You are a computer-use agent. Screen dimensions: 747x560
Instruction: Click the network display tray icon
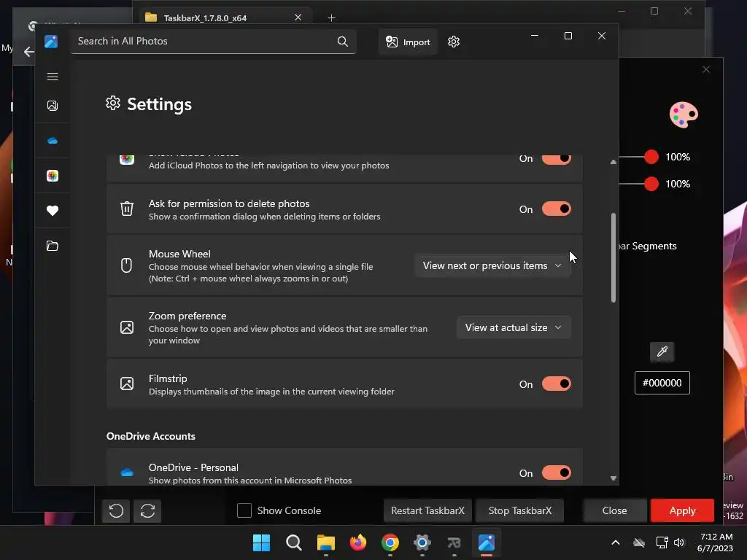(662, 542)
